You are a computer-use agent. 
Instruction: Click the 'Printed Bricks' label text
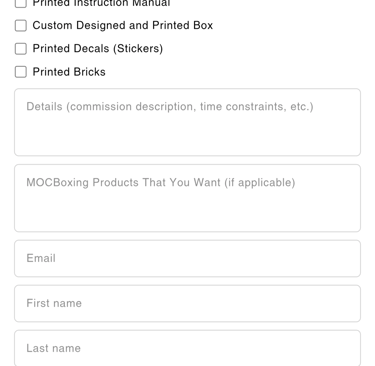(x=69, y=72)
